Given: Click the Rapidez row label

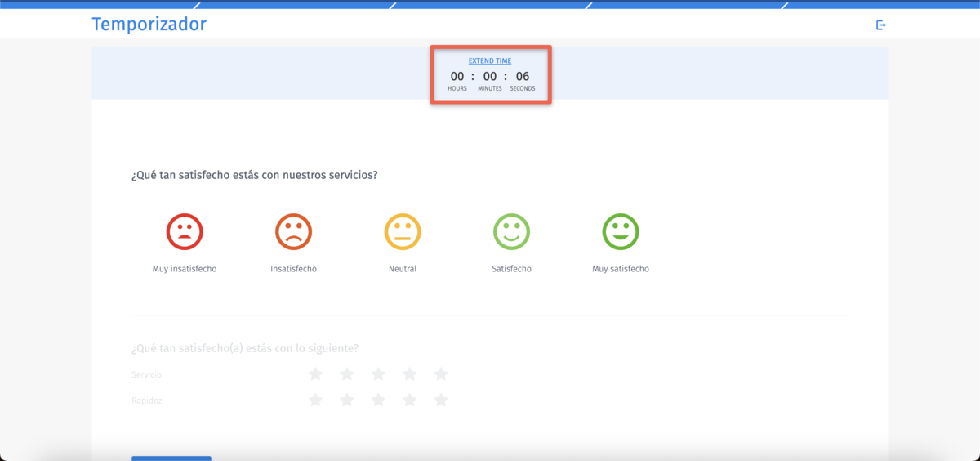Looking at the screenshot, I should [147, 401].
